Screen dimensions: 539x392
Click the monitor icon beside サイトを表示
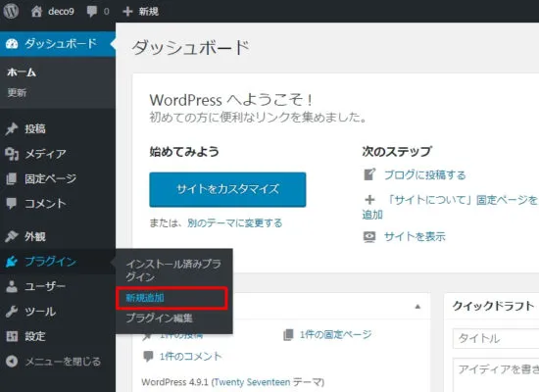pyautogui.click(x=369, y=237)
